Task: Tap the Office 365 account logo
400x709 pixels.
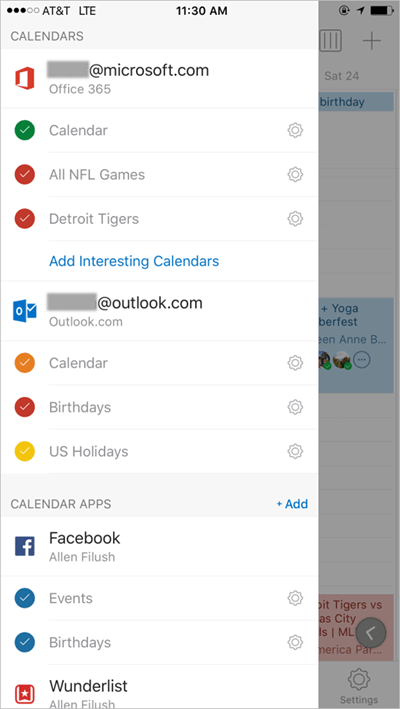Action: tap(25, 78)
